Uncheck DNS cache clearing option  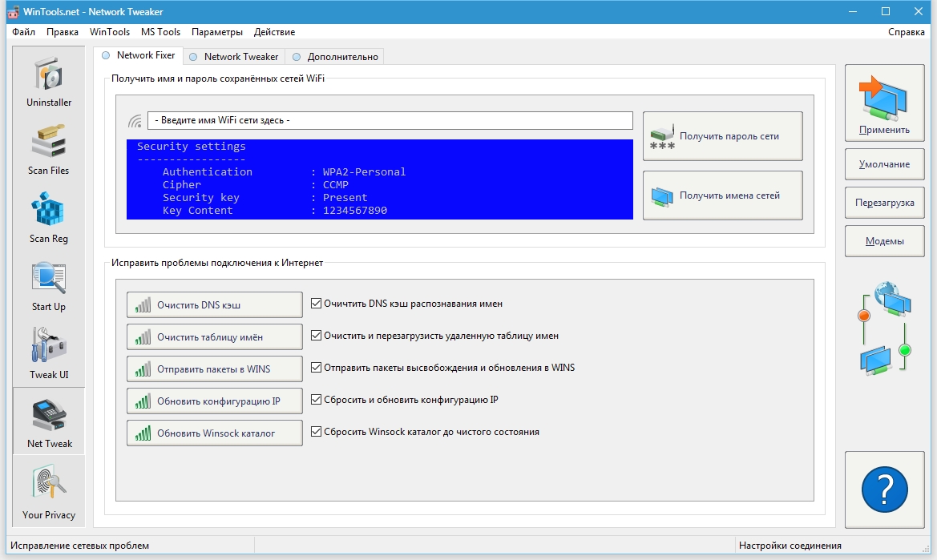pyautogui.click(x=315, y=304)
